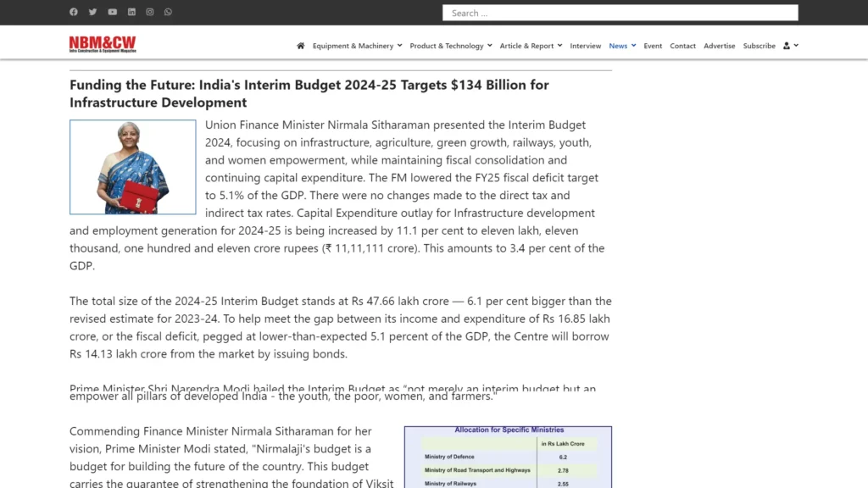
Task: Click the Subscribe link
Action: 759,46
